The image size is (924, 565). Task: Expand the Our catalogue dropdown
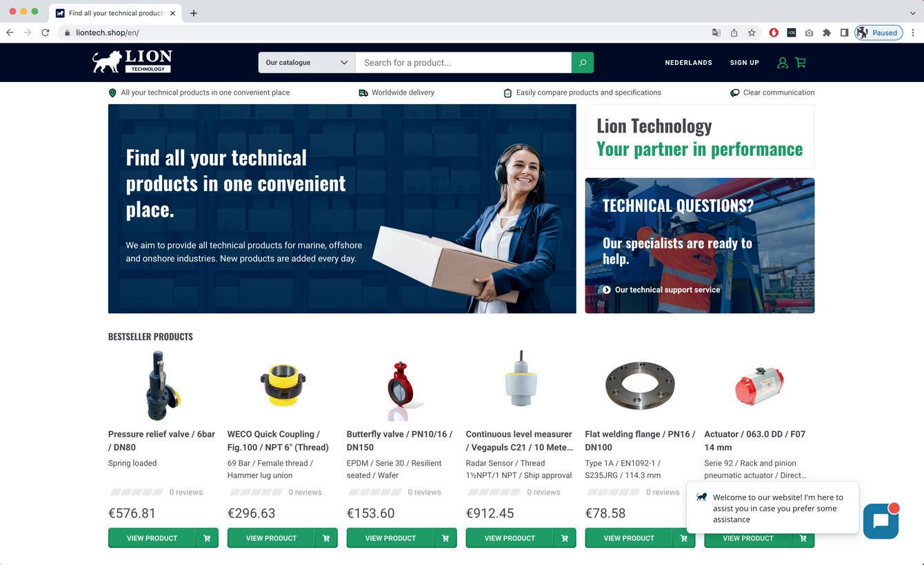pyautogui.click(x=307, y=63)
